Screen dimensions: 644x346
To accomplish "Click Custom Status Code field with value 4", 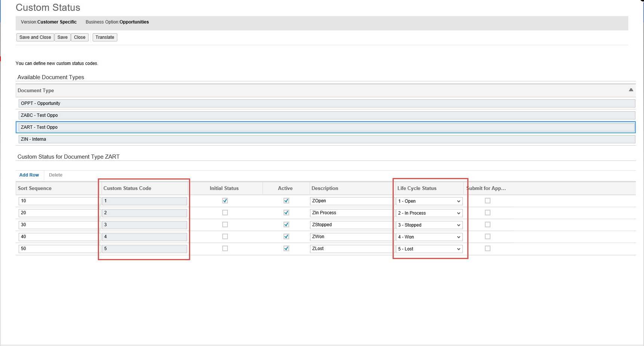I will pyautogui.click(x=145, y=237).
